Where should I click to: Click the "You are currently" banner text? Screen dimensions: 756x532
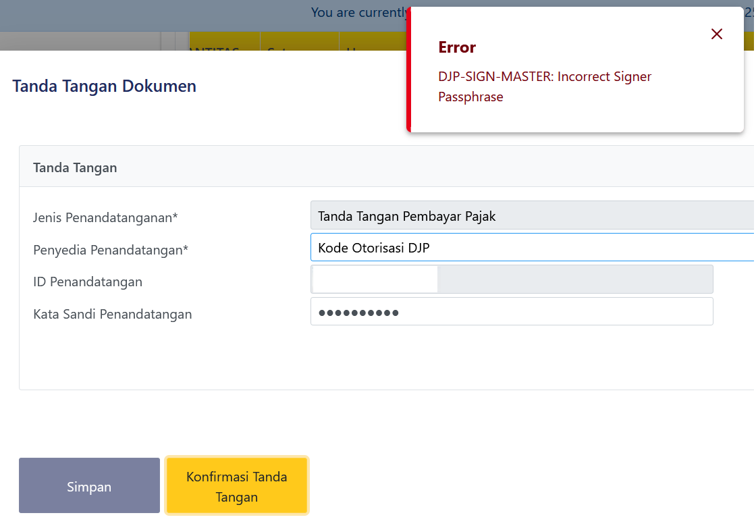(359, 13)
